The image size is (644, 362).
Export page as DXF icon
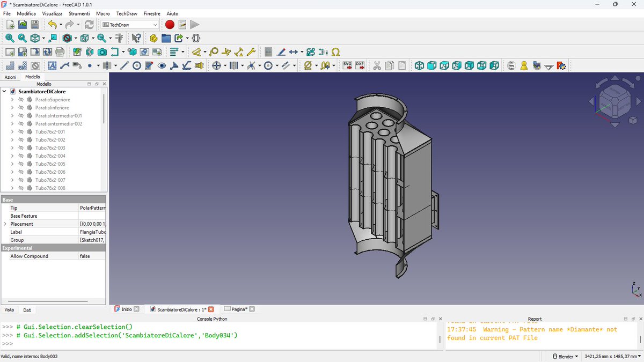360,65
